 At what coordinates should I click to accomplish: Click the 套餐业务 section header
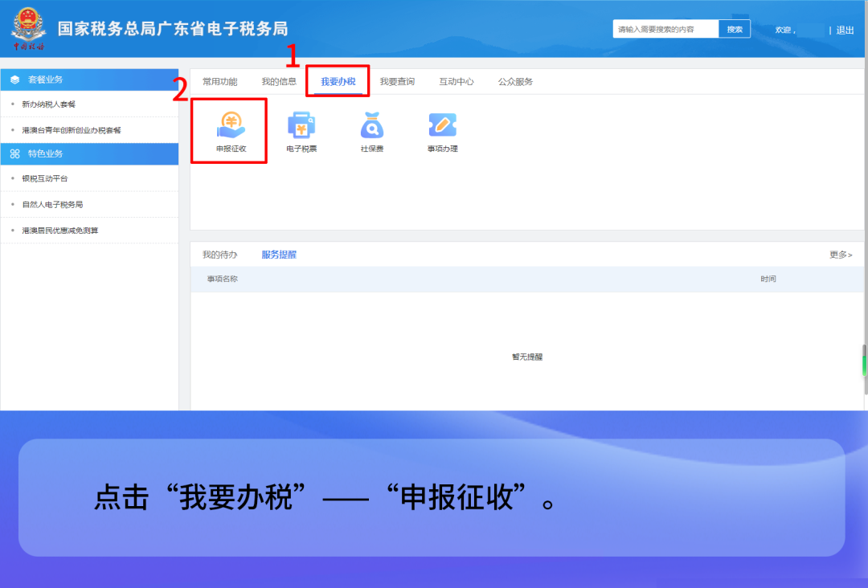point(90,80)
